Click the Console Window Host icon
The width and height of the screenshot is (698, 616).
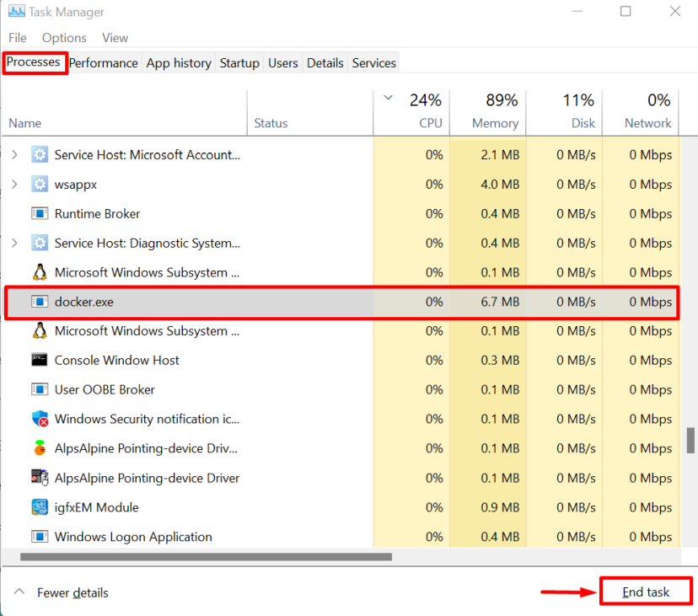click(40, 360)
